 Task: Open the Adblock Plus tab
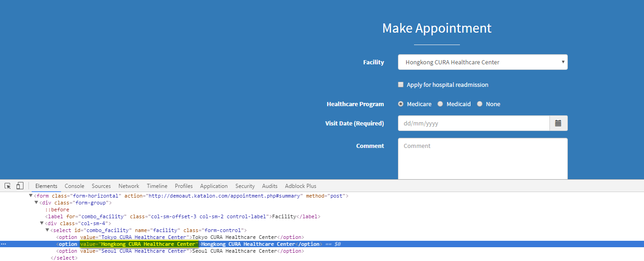[x=300, y=186]
